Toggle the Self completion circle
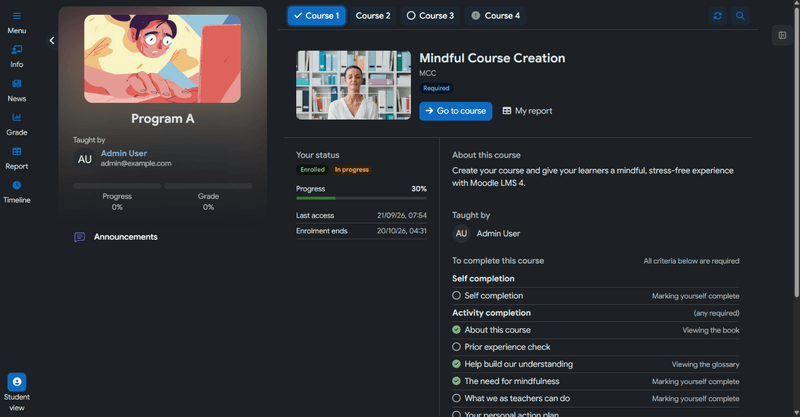This screenshot has width=800, height=417. [456, 296]
